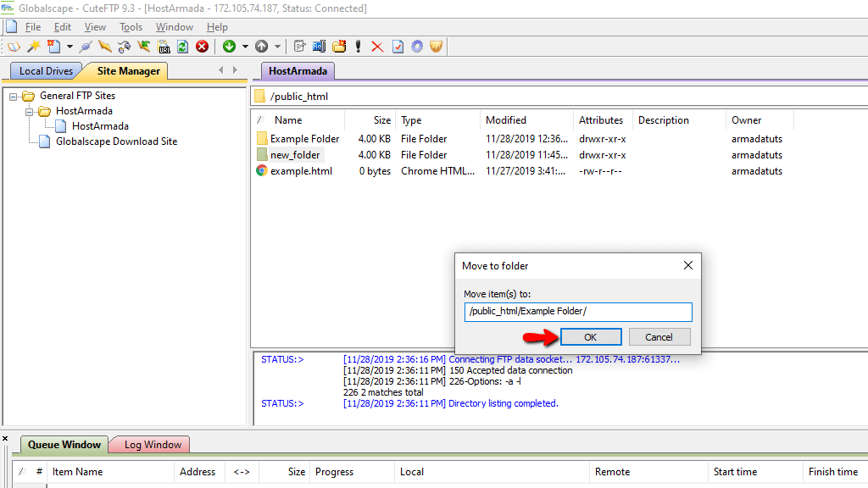Screen dimensions: 868x488
Task: Open the Site Manager book icon in toolbar
Action: tap(14, 47)
